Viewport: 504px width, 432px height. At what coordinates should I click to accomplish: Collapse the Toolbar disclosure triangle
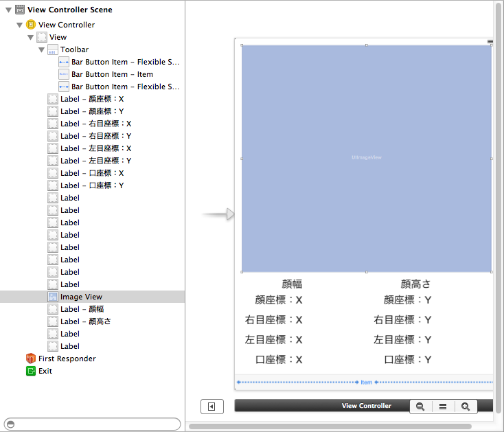coord(41,49)
